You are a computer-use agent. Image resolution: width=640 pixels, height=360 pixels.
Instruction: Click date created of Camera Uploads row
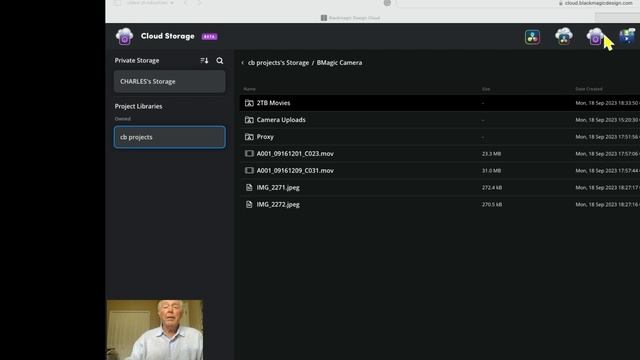pyautogui.click(x=607, y=120)
